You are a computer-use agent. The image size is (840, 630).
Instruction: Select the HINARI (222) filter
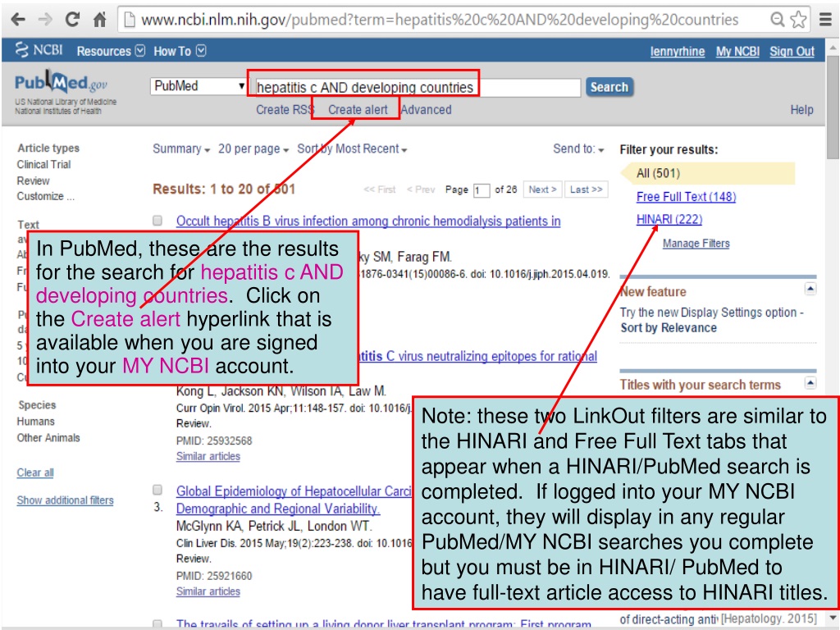pos(669,219)
